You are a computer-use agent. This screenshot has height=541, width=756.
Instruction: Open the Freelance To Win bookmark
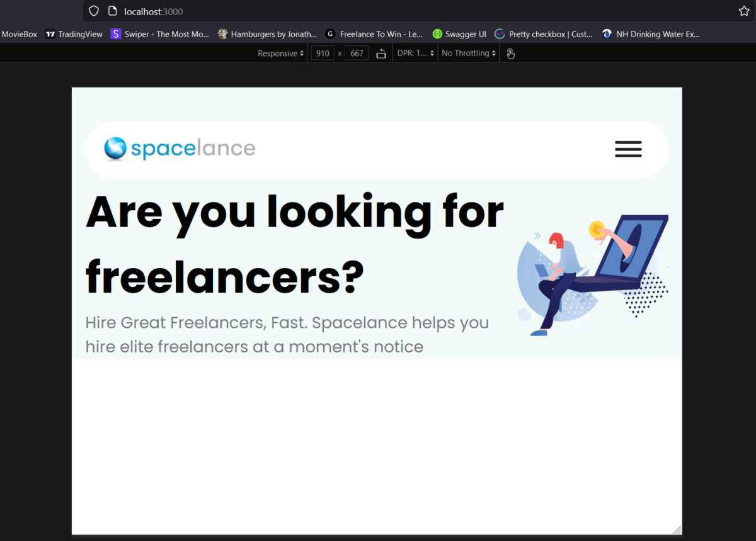[374, 34]
